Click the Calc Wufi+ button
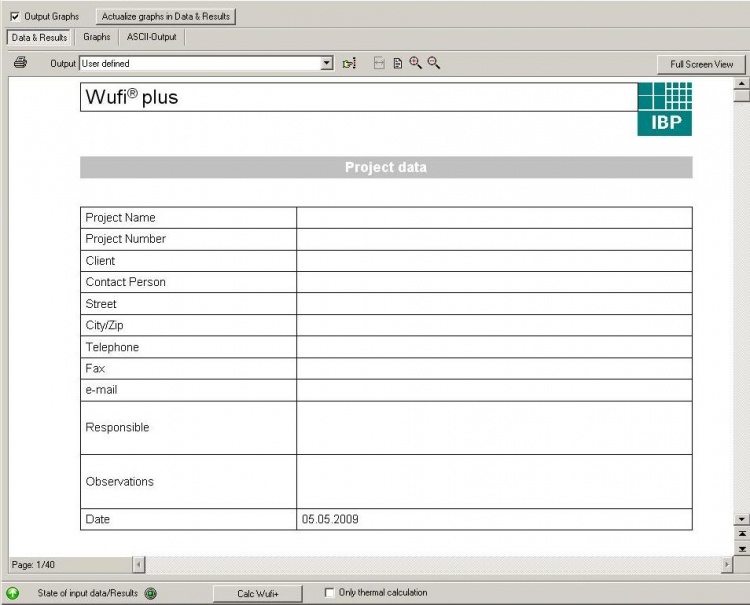750x605 pixels. pyautogui.click(x=257, y=594)
